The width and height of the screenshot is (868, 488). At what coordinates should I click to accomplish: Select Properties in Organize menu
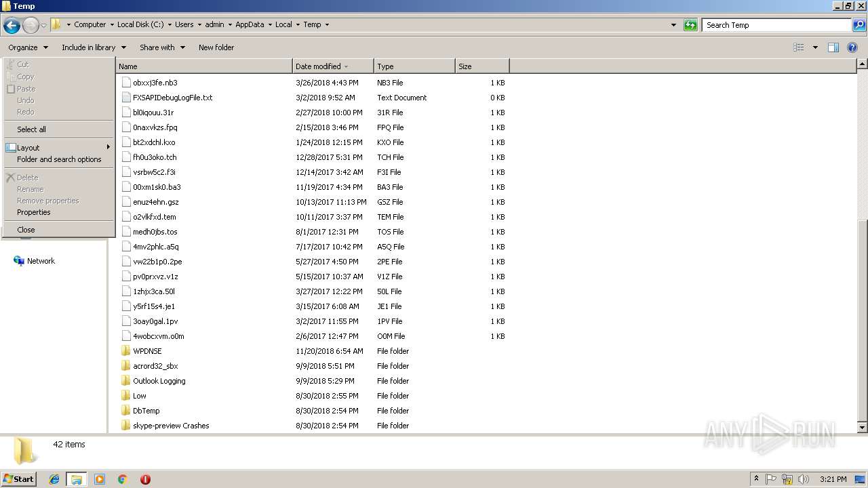pos(59,212)
